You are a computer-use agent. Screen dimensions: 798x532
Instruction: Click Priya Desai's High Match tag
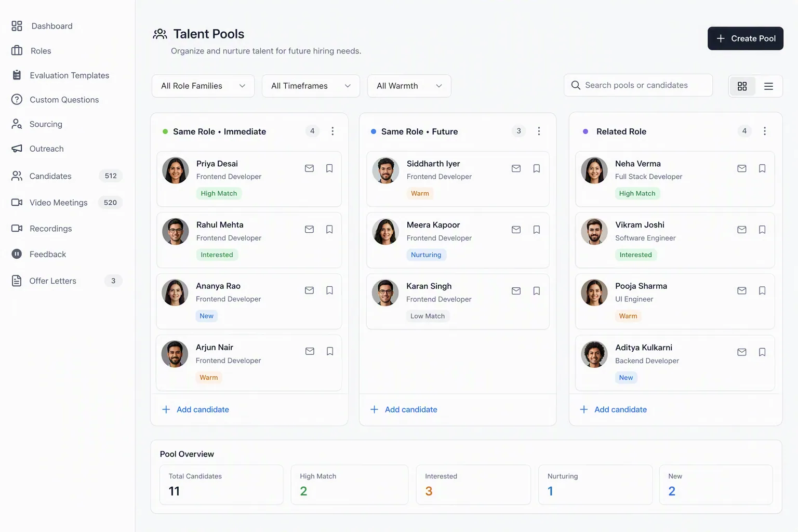219,193
